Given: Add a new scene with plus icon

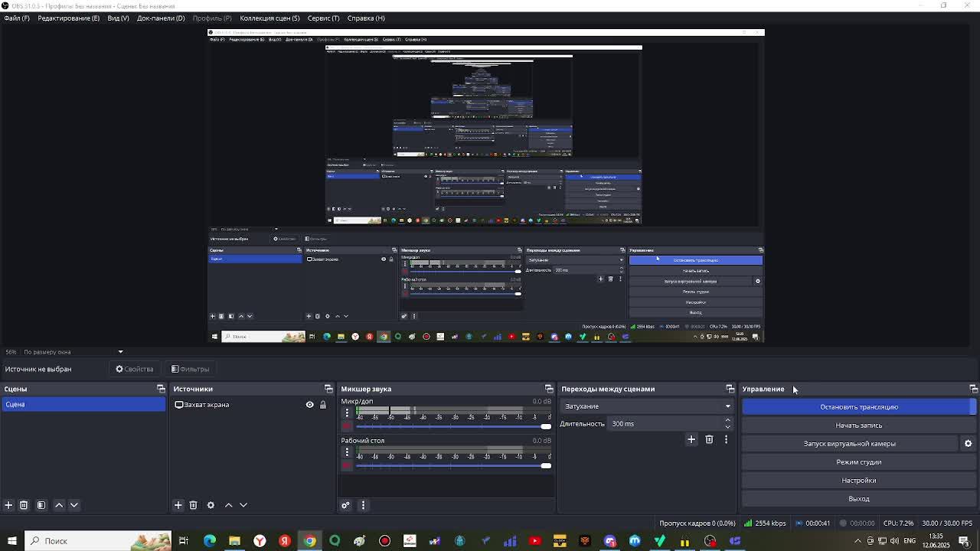Looking at the screenshot, I should 8,505.
